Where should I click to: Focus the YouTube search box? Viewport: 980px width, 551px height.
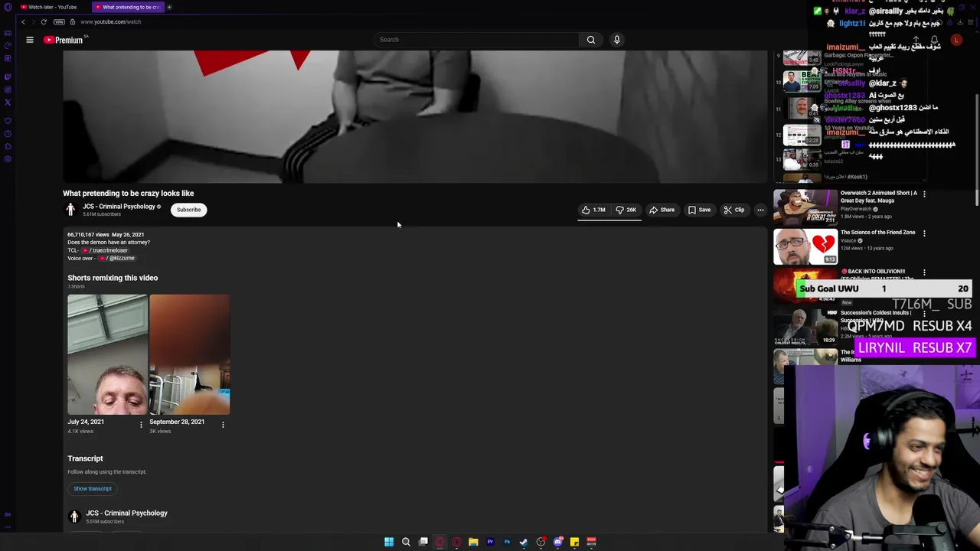pyautogui.click(x=476, y=40)
